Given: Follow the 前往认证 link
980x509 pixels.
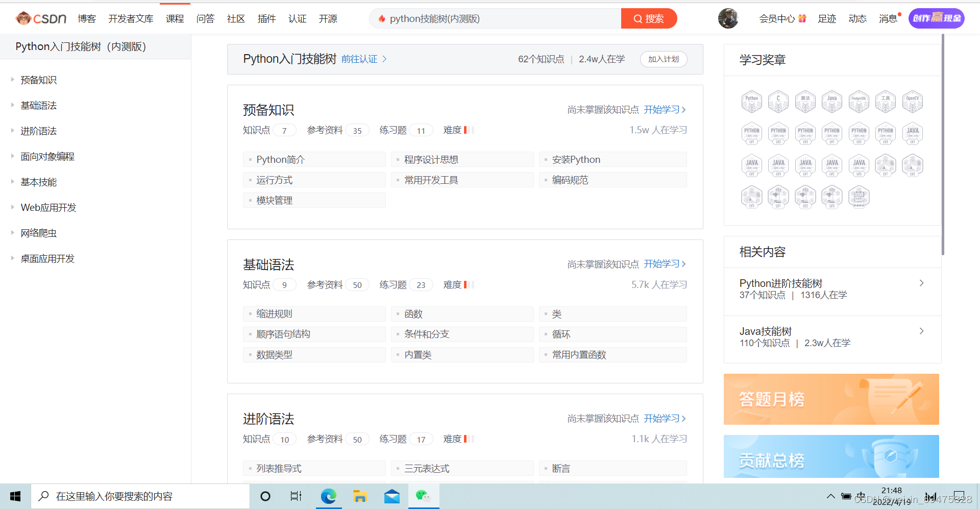Looking at the screenshot, I should (x=363, y=59).
